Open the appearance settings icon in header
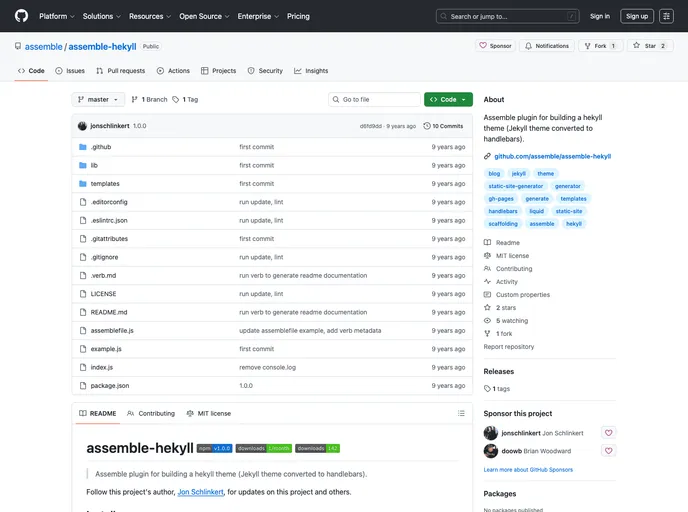Image resolution: width=688 pixels, height=512 pixels. coord(666,16)
